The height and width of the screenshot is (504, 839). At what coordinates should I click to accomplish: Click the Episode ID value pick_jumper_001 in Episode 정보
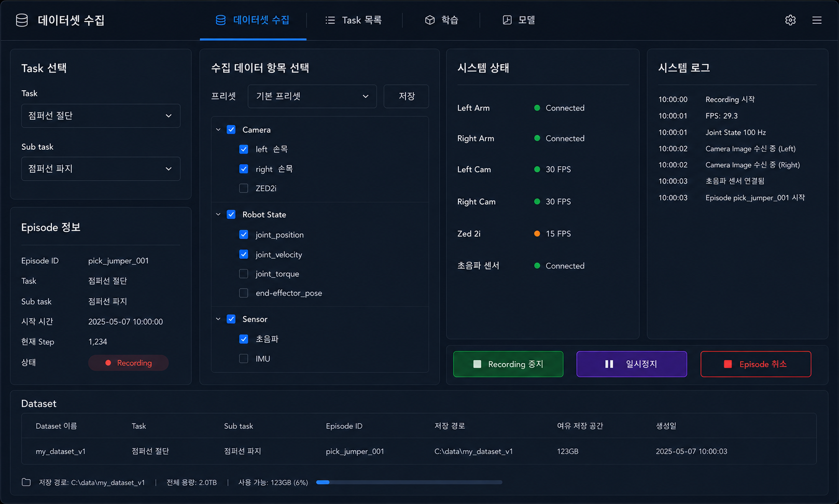point(118,261)
